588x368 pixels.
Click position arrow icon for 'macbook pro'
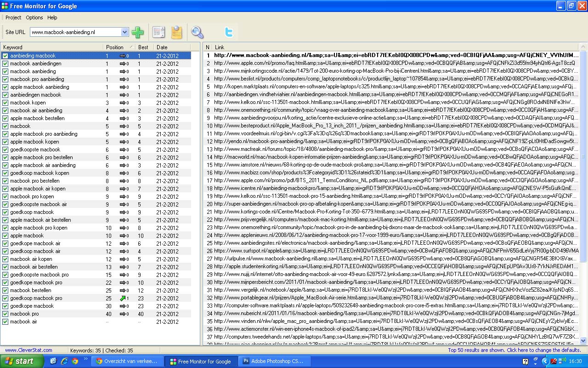(123, 314)
